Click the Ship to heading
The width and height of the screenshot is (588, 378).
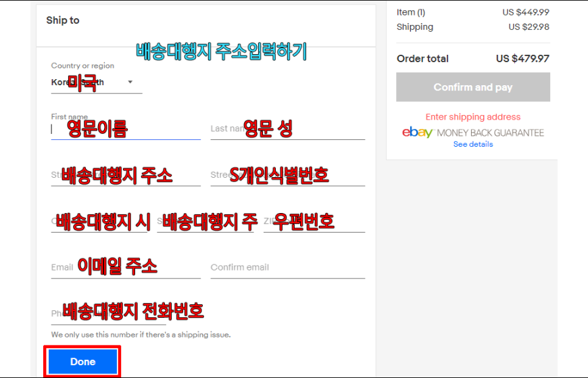63,20
